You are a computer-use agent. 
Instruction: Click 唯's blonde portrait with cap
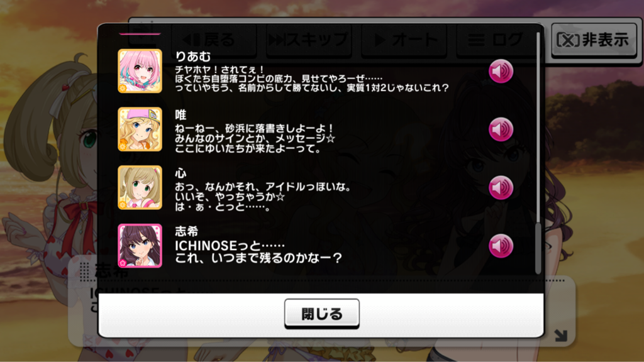(140, 129)
